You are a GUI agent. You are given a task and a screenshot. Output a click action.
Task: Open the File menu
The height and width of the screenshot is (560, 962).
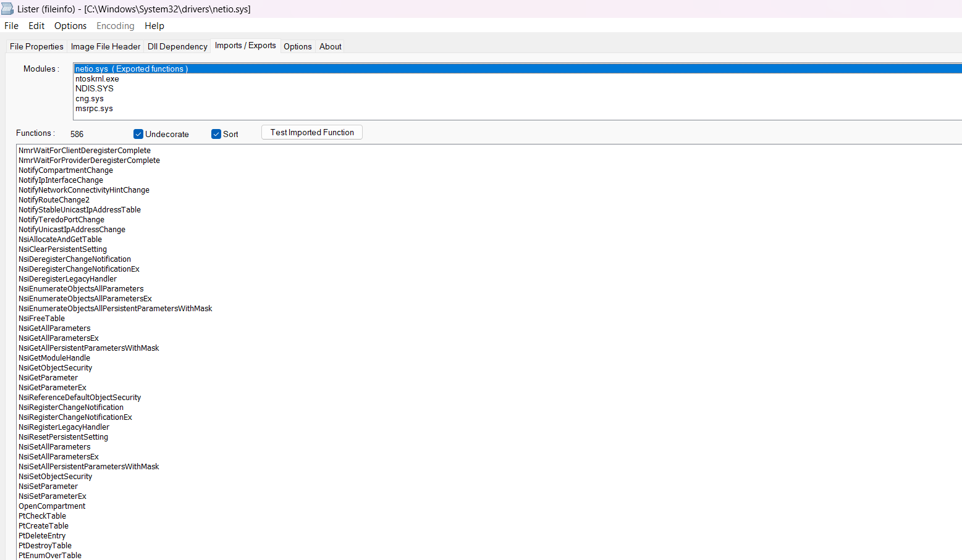[x=11, y=26]
